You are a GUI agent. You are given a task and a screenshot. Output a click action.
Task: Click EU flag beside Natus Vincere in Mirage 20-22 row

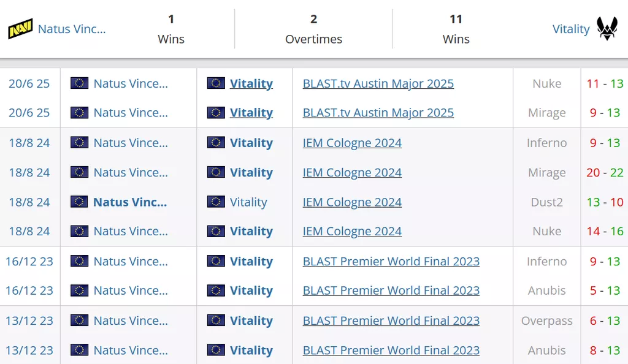[79, 172]
